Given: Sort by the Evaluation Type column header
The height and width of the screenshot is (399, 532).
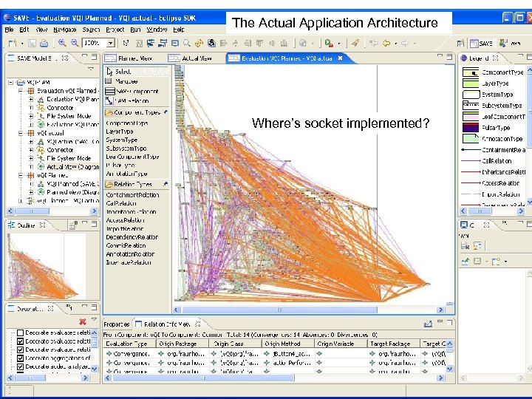Looking at the screenshot, I should coord(129,344).
